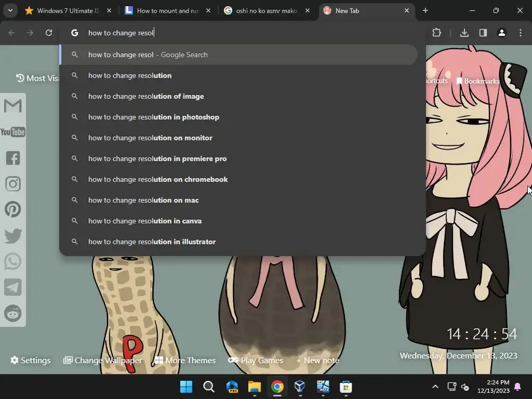
Task: Open the Pinterest sidebar shortcut
Action: (13, 209)
